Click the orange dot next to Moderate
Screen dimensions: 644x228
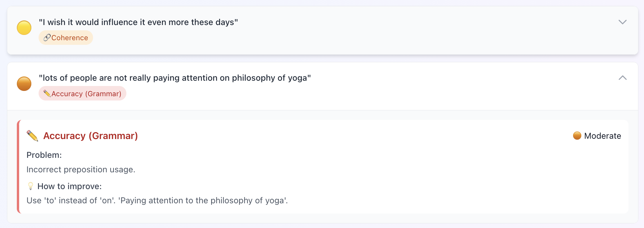point(577,136)
